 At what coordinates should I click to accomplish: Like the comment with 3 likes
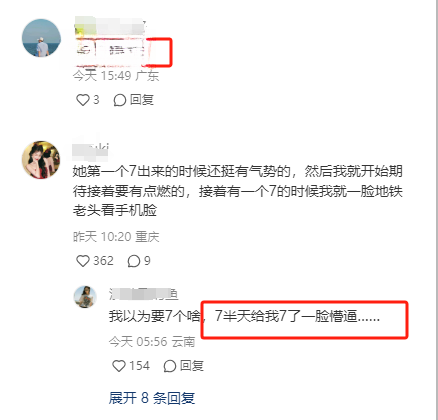click(x=83, y=100)
